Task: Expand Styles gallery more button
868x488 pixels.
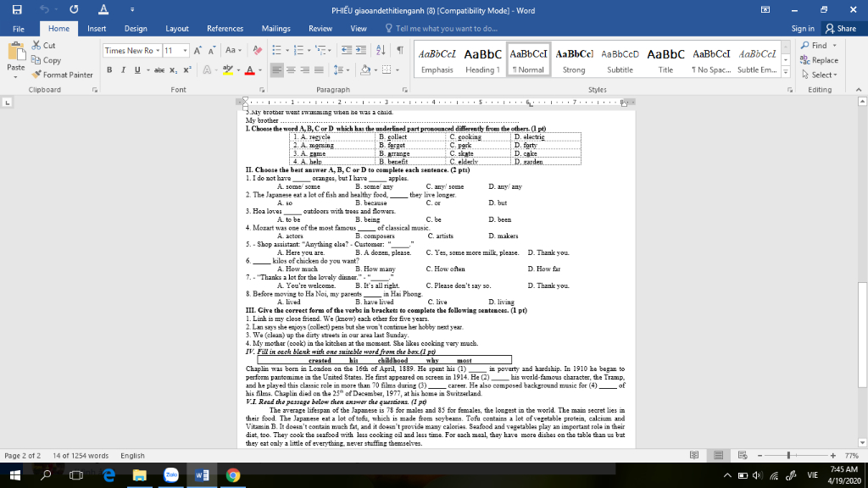Action: coord(786,71)
